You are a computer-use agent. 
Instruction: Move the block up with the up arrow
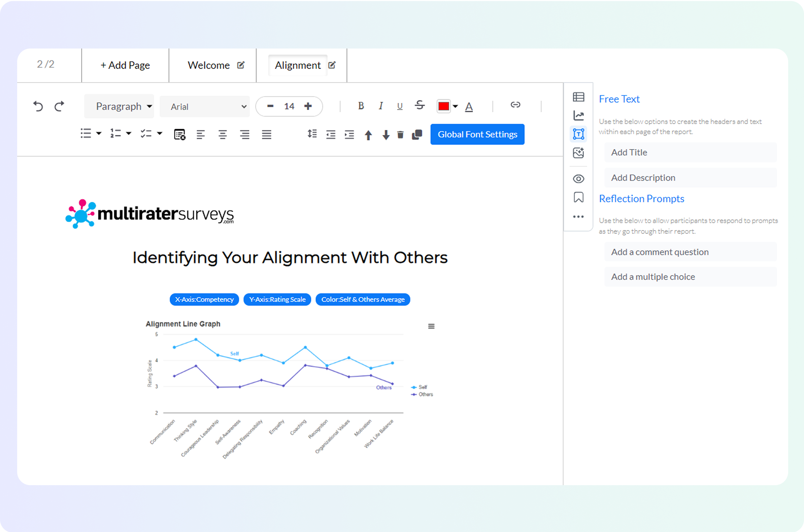click(x=368, y=135)
